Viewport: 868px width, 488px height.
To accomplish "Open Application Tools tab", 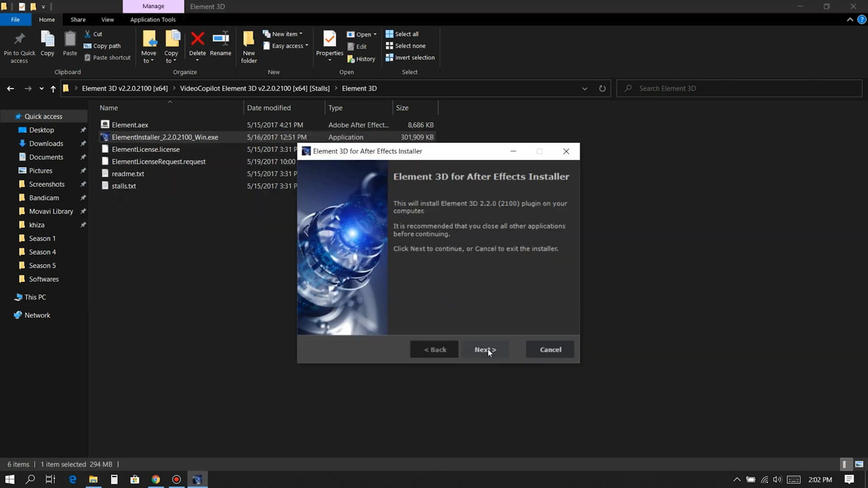I will [153, 20].
